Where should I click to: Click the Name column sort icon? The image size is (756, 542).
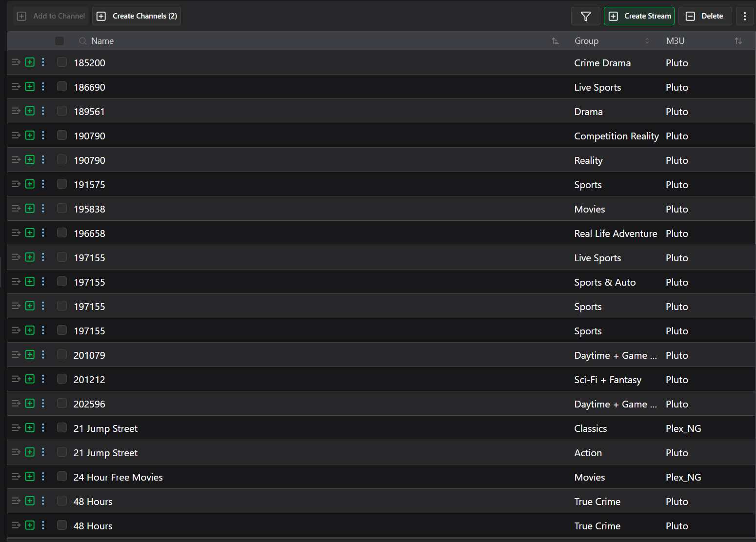(555, 41)
